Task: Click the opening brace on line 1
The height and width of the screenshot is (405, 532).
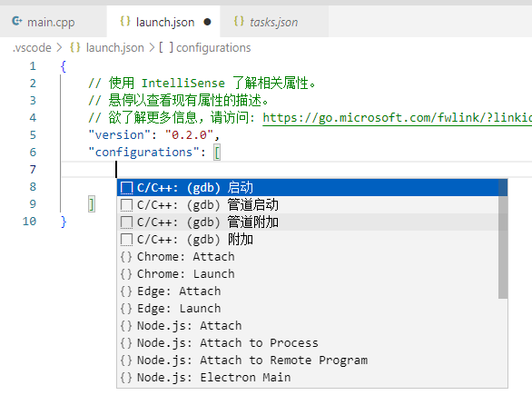Action: point(64,66)
